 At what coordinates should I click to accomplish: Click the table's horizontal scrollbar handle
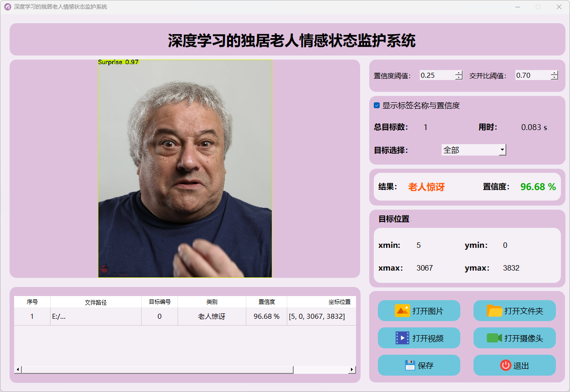point(157,370)
